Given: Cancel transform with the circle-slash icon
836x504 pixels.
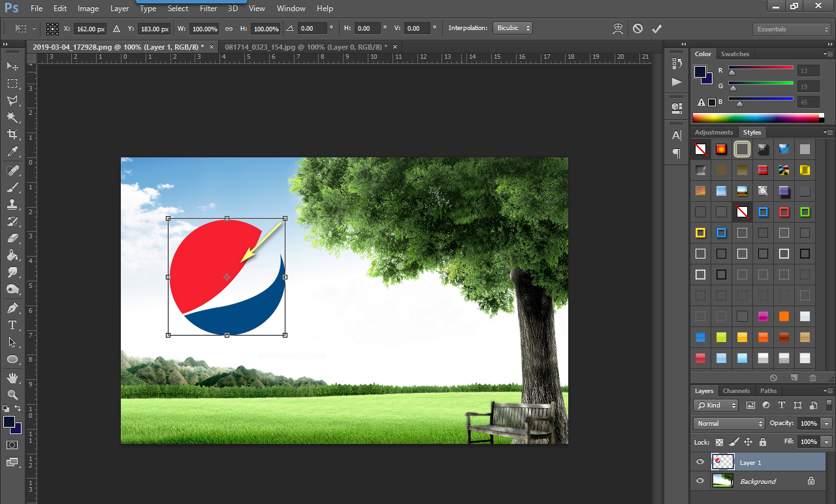Looking at the screenshot, I should (x=637, y=29).
